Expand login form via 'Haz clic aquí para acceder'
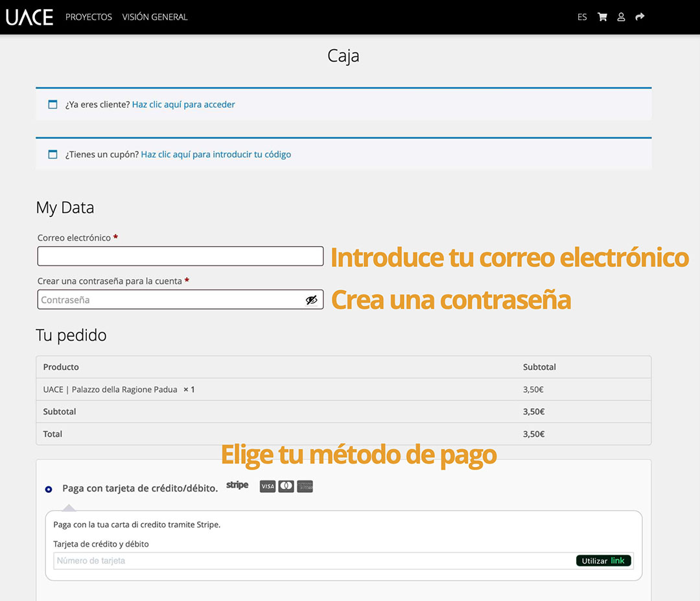The height and width of the screenshot is (601, 700). (183, 104)
